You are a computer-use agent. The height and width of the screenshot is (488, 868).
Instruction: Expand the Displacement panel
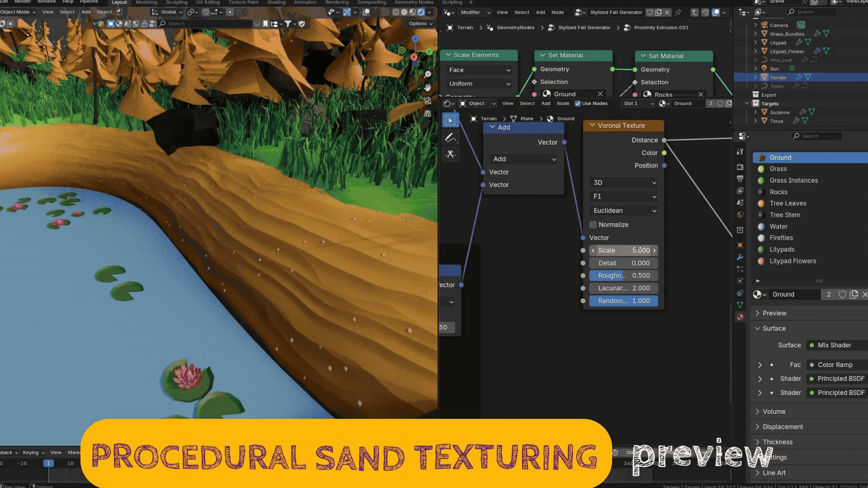point(783,427)
